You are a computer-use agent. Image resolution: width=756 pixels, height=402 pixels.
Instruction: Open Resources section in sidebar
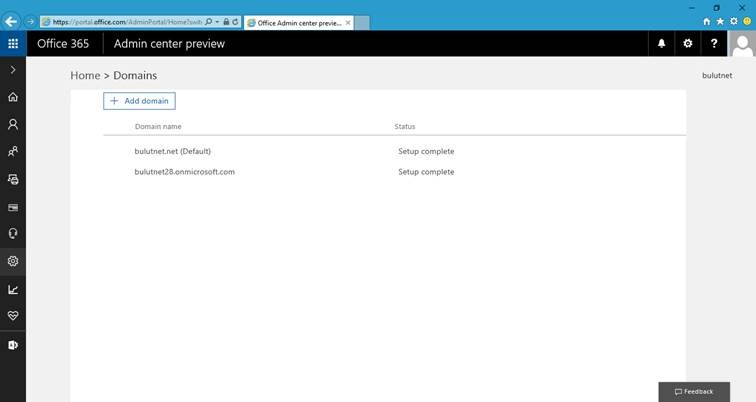(x=13, y=179)
